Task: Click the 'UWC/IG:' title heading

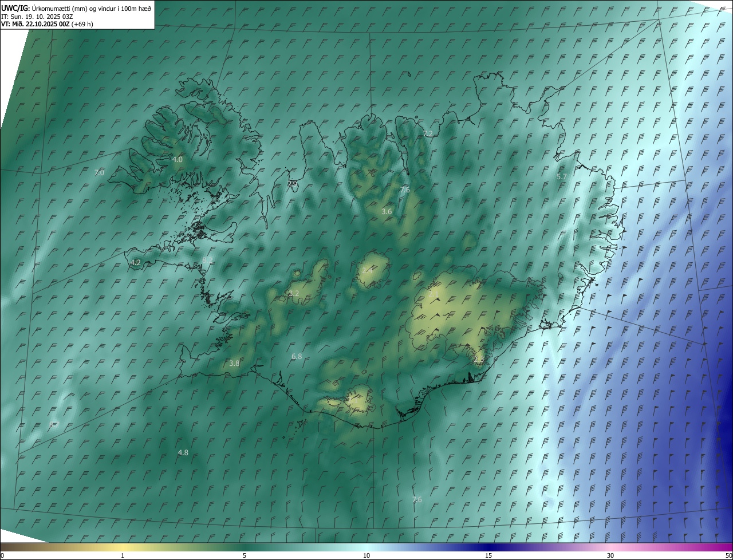Action: tap(16, 8)
